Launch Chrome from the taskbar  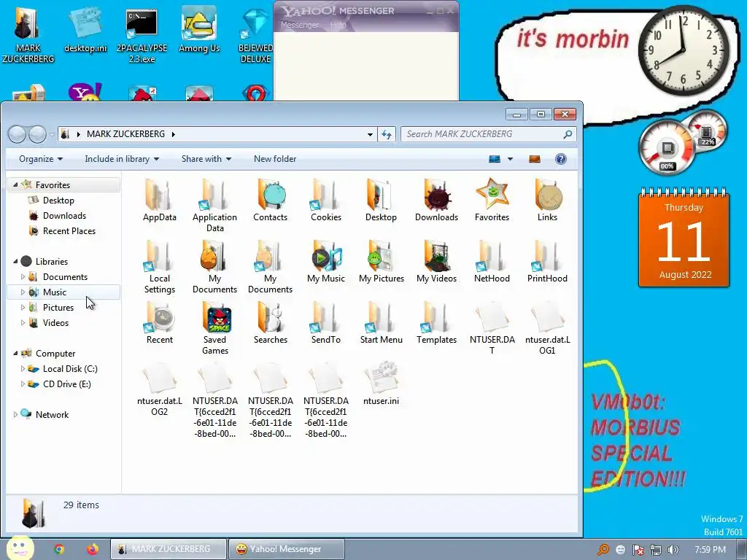tap(59, 549)
